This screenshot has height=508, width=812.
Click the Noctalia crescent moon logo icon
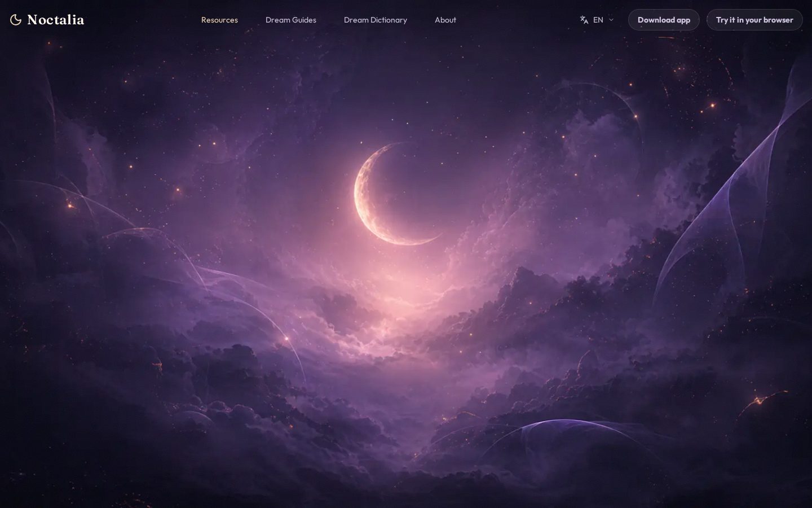(16, 20)
